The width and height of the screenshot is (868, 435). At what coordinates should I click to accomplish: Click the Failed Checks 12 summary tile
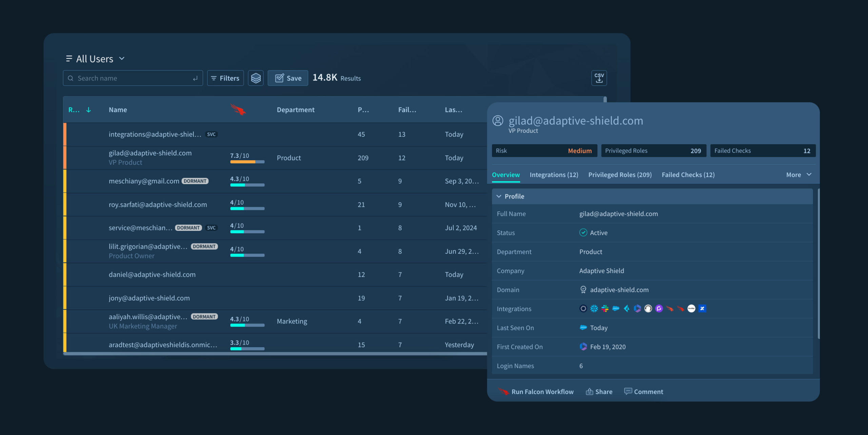(x=763, y=151)
